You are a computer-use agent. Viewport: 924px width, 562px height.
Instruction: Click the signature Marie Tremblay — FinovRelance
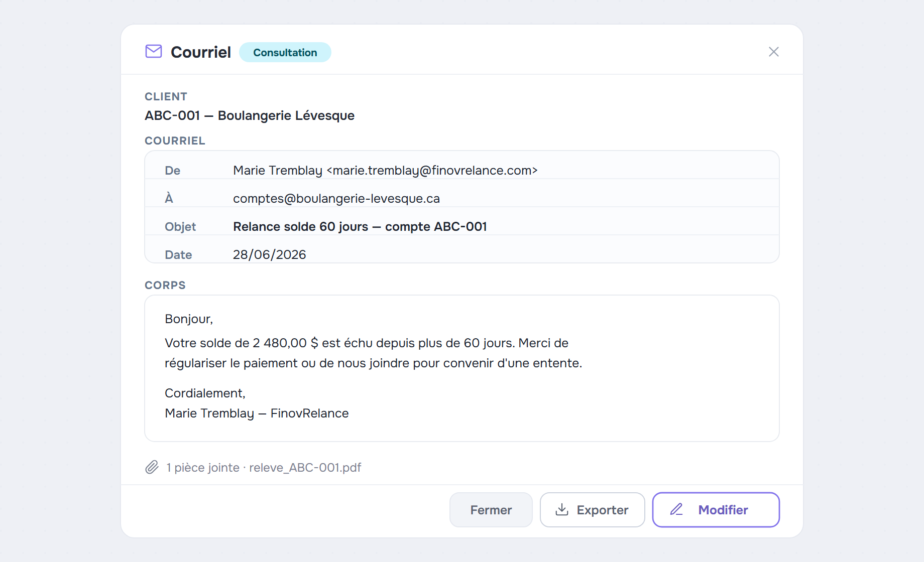pyautogui.click(x=257, y=413)
